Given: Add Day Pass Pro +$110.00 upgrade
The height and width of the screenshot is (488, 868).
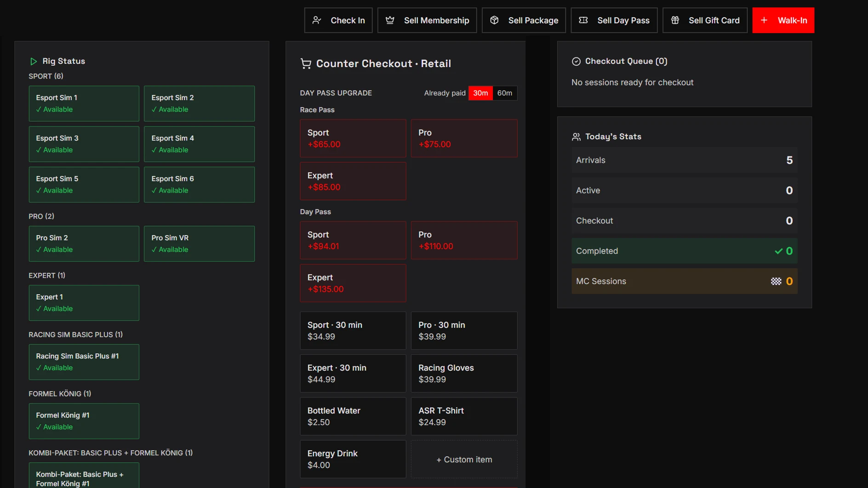Looking at the screenshot, I should [x=464, y=240].
